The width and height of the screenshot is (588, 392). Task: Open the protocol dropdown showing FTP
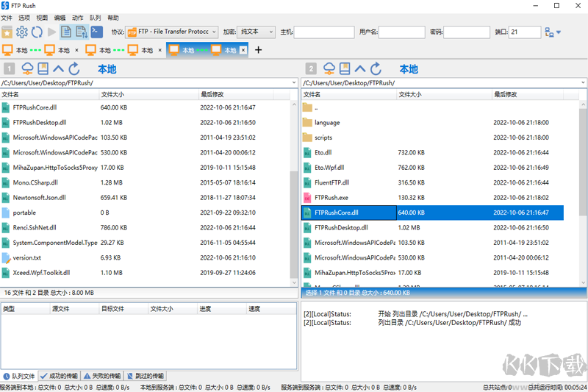click(172, 32)
